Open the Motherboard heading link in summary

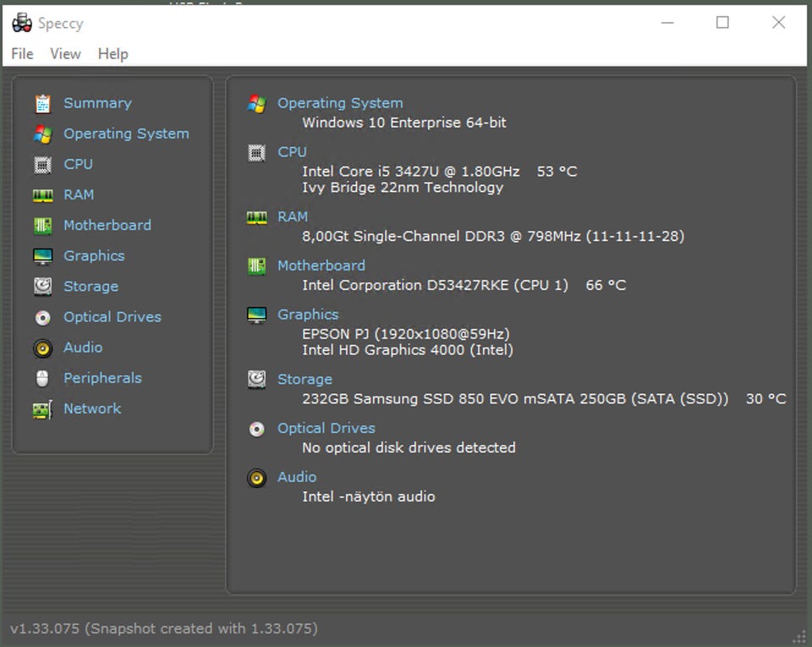tap(321, 266)
